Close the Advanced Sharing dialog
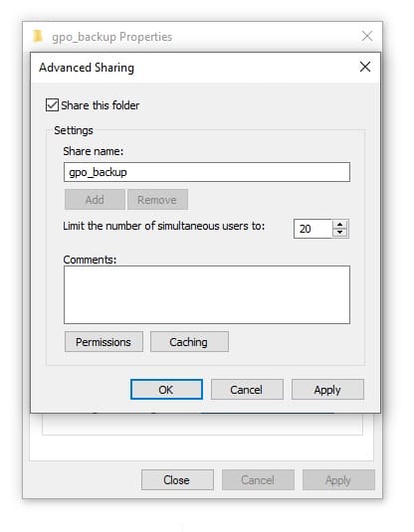Screen dimensions: 414x532 click(365, 67)
